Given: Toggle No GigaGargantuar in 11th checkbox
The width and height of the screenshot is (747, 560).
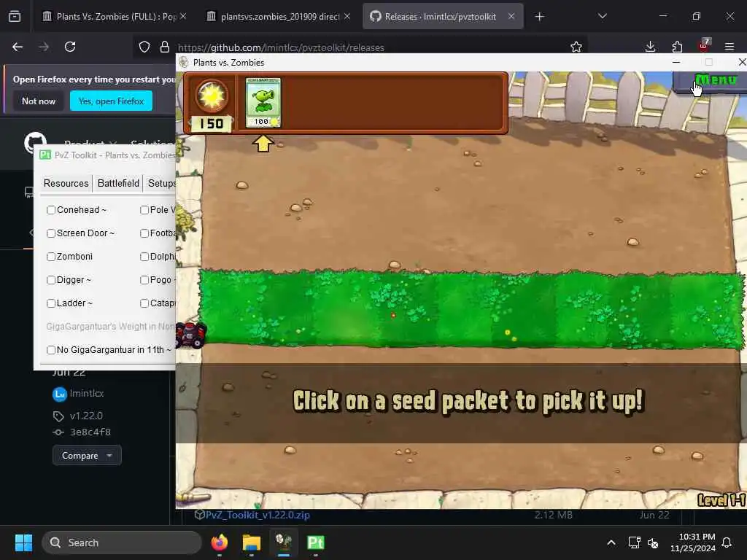Looking at the screenshot, I should coord(51,350).
